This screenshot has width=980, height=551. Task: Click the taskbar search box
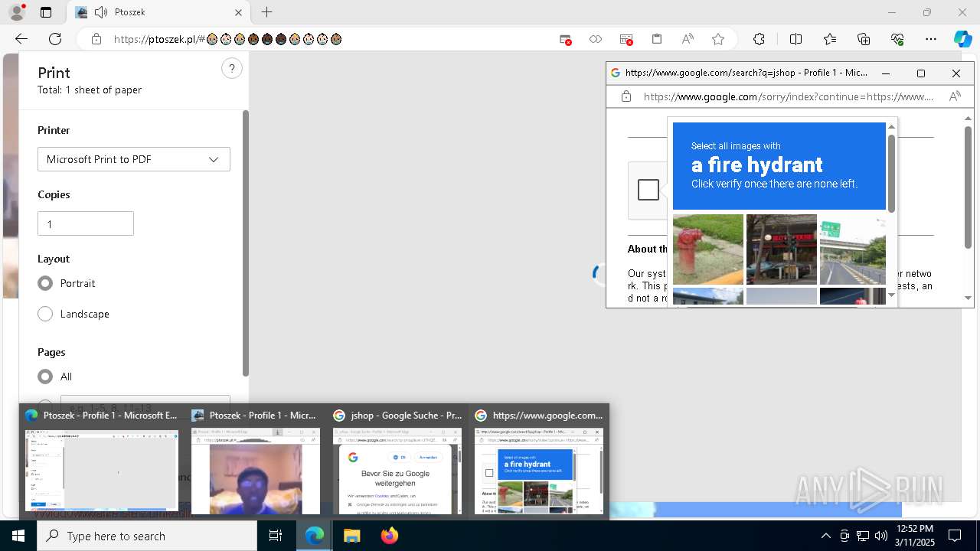click(x=147, y=536)
